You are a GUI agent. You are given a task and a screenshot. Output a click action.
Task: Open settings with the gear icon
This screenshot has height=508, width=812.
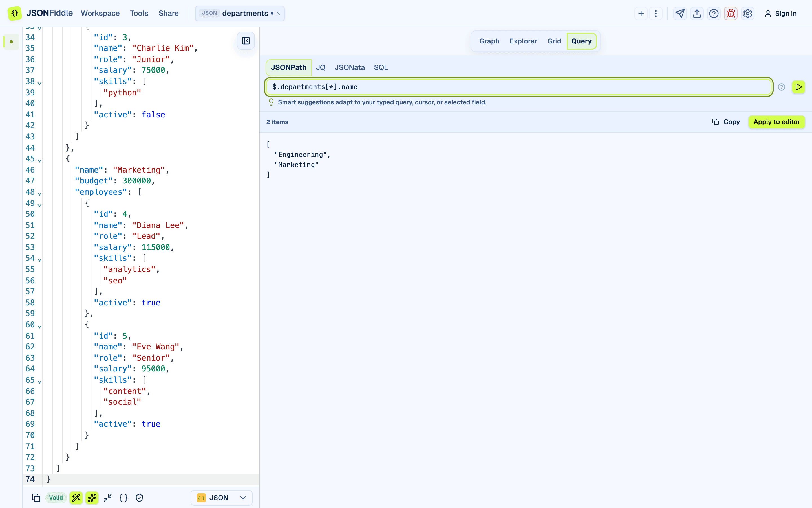748,14
